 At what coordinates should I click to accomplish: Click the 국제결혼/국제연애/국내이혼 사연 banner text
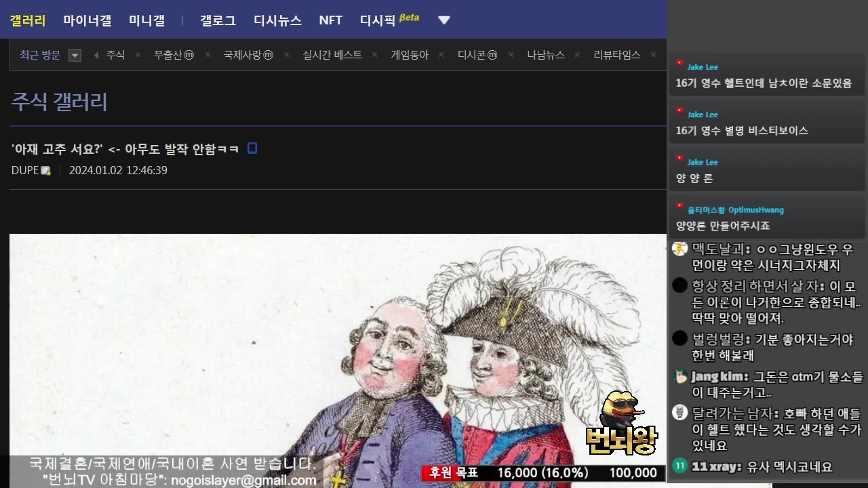172,464
